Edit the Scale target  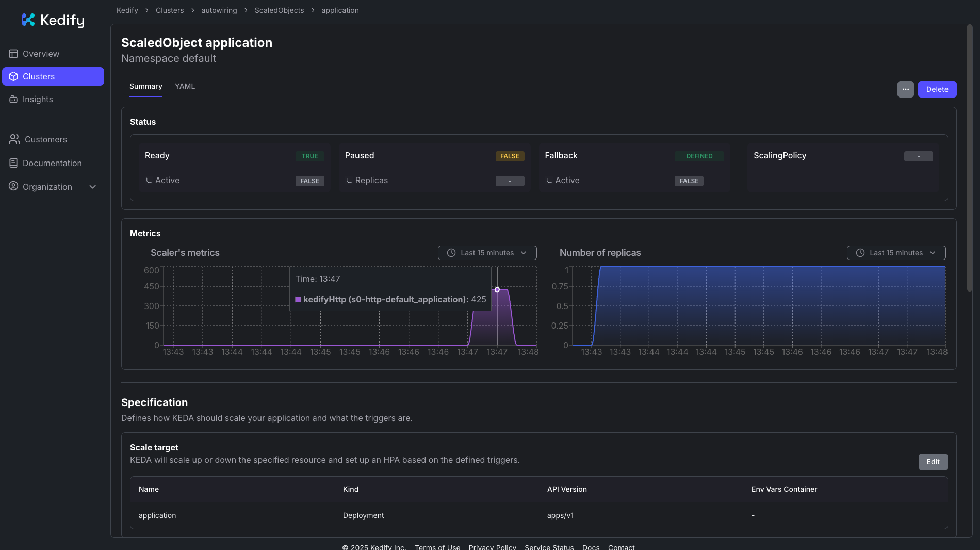[x=933, y=462]
